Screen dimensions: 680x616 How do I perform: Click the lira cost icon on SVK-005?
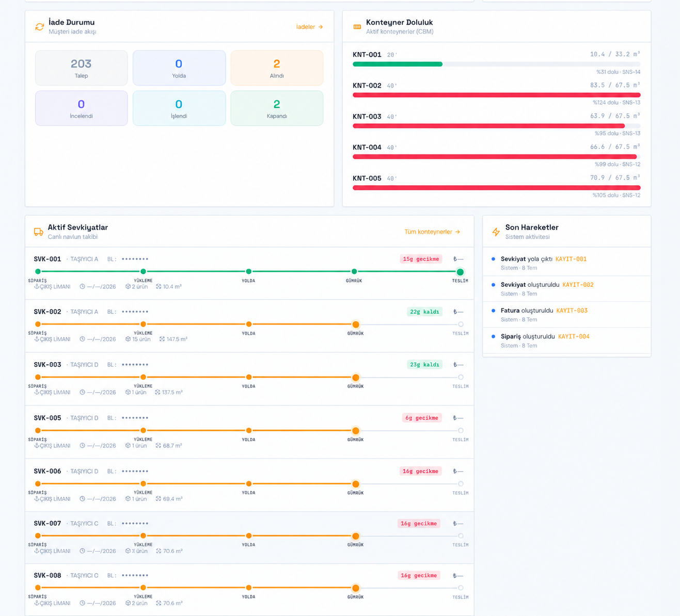pos(455,418)
